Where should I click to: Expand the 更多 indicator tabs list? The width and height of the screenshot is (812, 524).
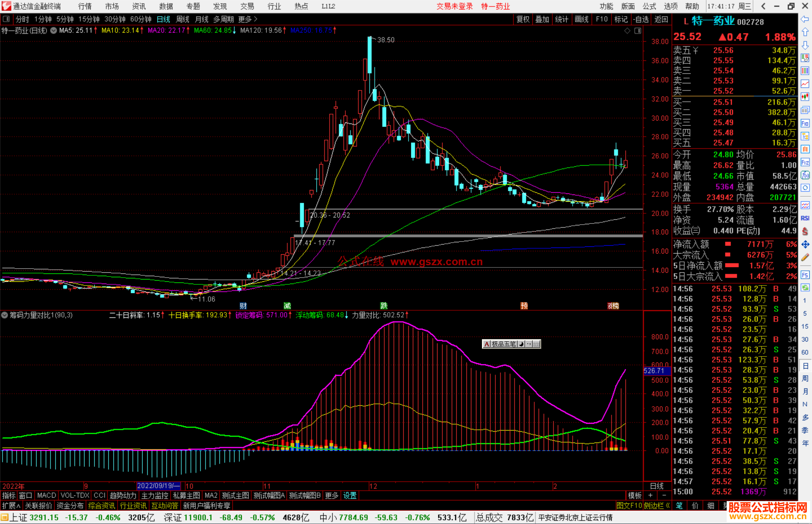(331, 495)
